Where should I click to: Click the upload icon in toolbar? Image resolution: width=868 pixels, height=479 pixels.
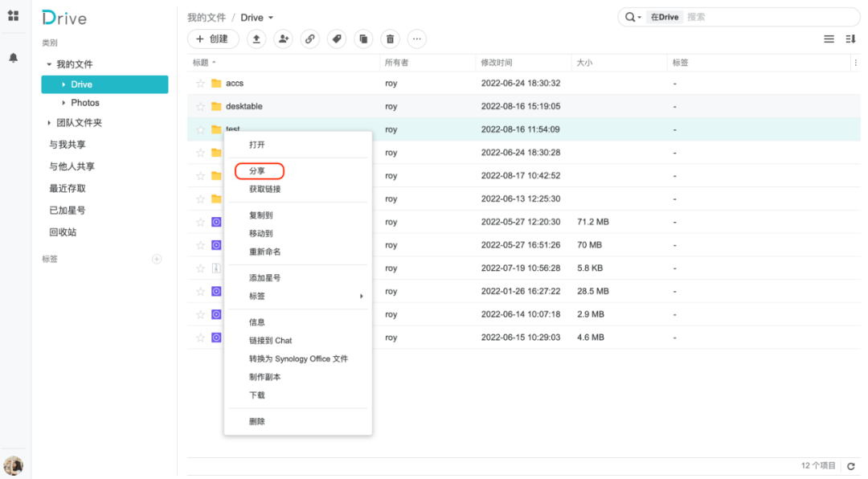[x=256, y=39]
